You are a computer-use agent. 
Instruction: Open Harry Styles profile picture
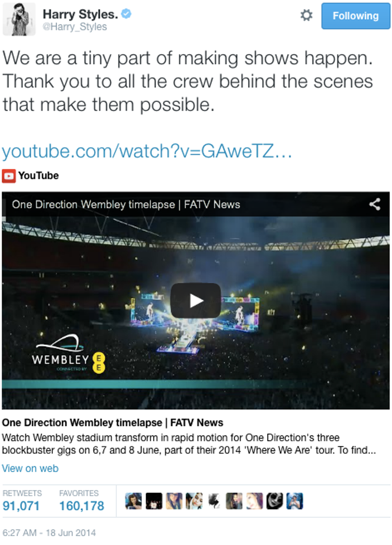(x=19, y=19)
